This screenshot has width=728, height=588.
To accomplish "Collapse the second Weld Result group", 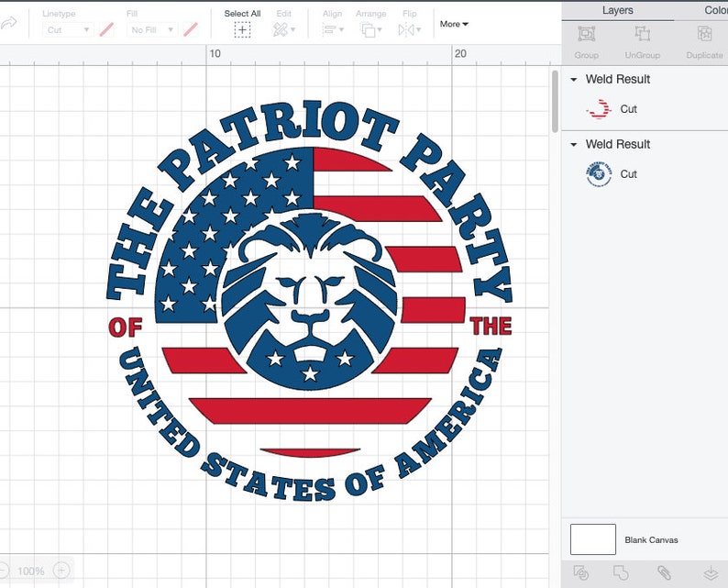I will (x=574, y=144).
